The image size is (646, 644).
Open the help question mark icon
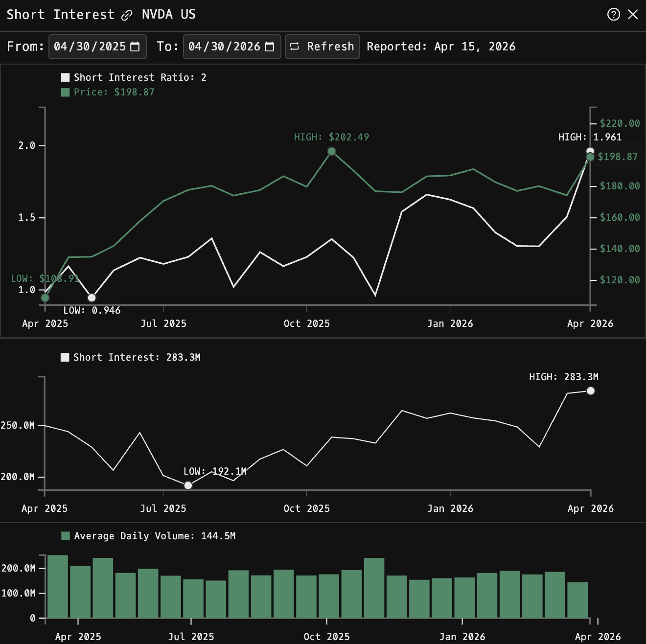[613, 14]
